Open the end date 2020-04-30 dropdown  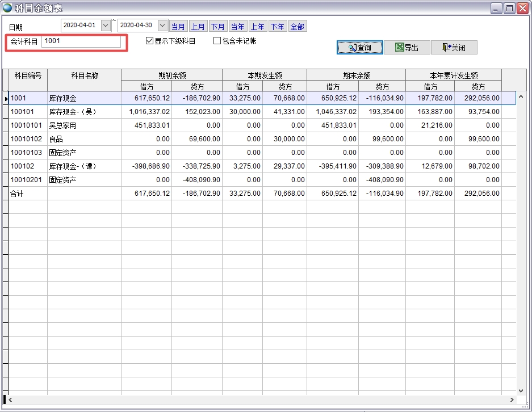point(162,26)
